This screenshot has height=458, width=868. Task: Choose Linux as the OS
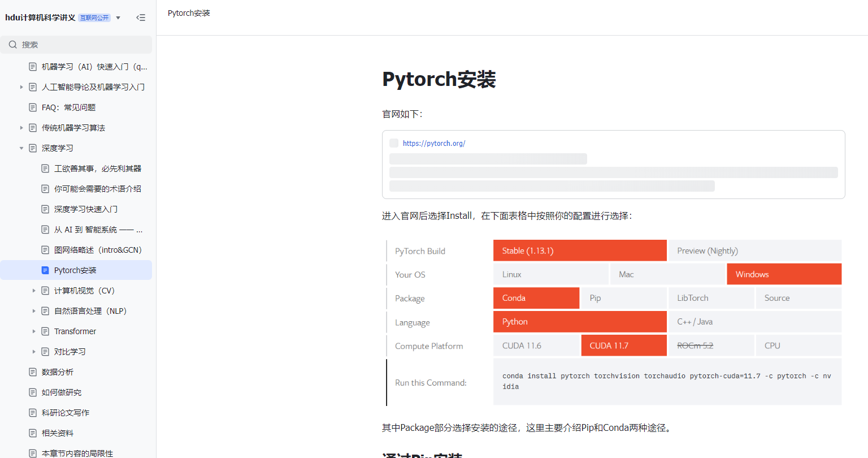pyautogui.click(x=551, y=274)
